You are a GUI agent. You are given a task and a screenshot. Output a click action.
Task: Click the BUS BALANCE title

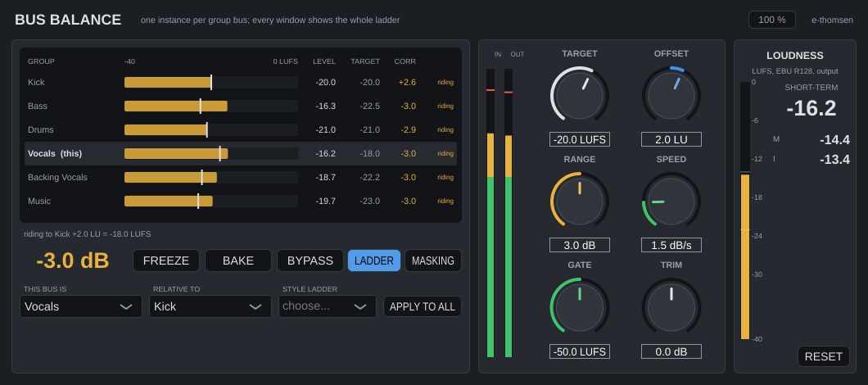[x=68, y=20]
